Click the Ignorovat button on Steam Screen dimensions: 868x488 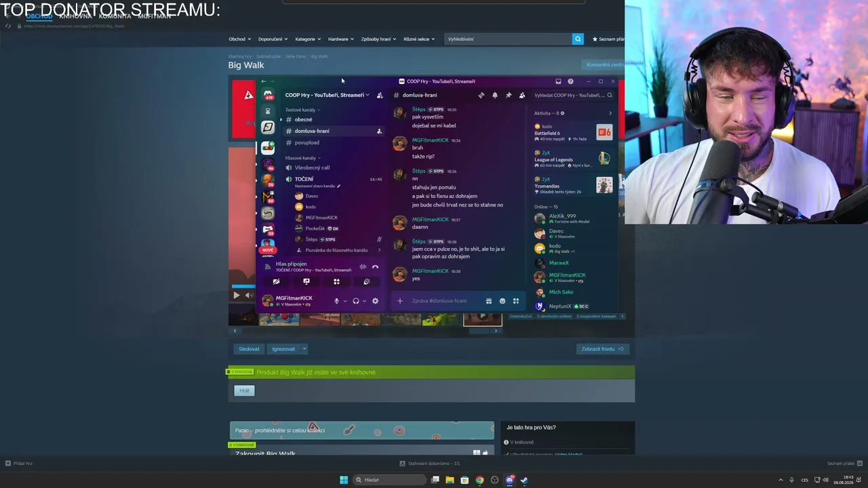pyautogui.click(x=283, y=349)
